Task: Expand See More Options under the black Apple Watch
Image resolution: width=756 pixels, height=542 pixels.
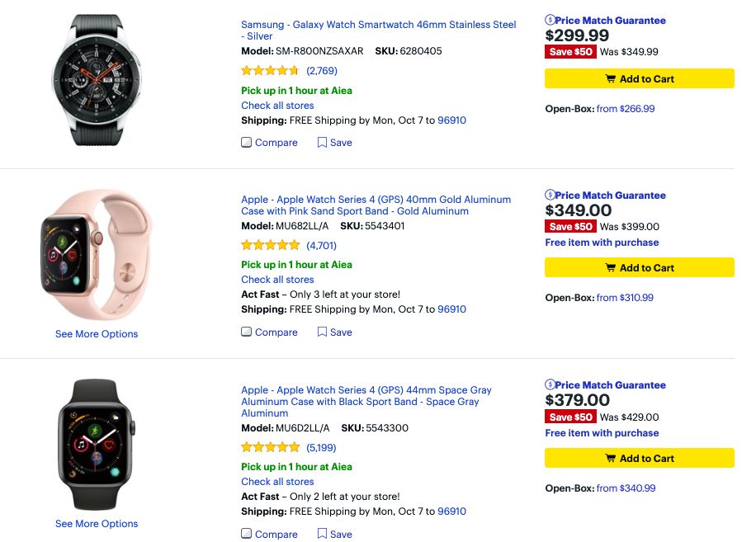Action: 97,524
